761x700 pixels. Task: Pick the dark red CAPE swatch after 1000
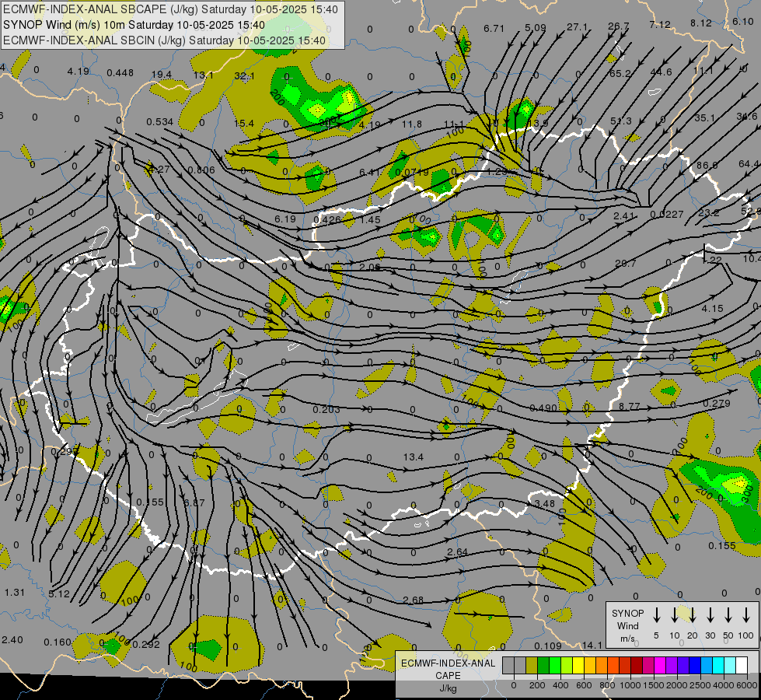click(x=637, y=665)
